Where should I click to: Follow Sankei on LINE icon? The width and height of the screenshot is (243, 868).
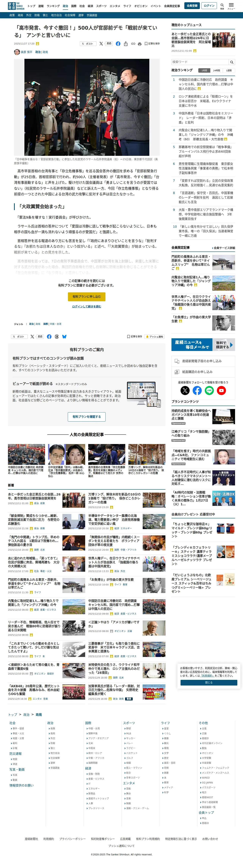[x=209, y=390]
